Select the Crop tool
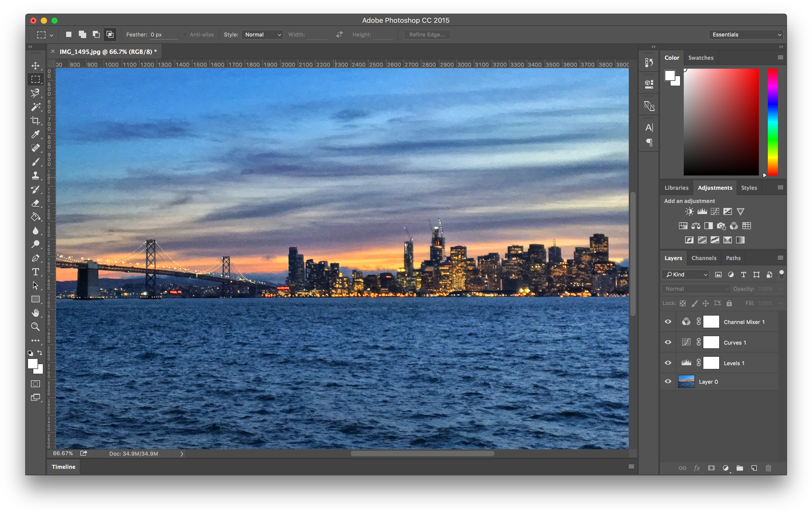The height and width of the screenshot is (514, 812). [35, 120]
